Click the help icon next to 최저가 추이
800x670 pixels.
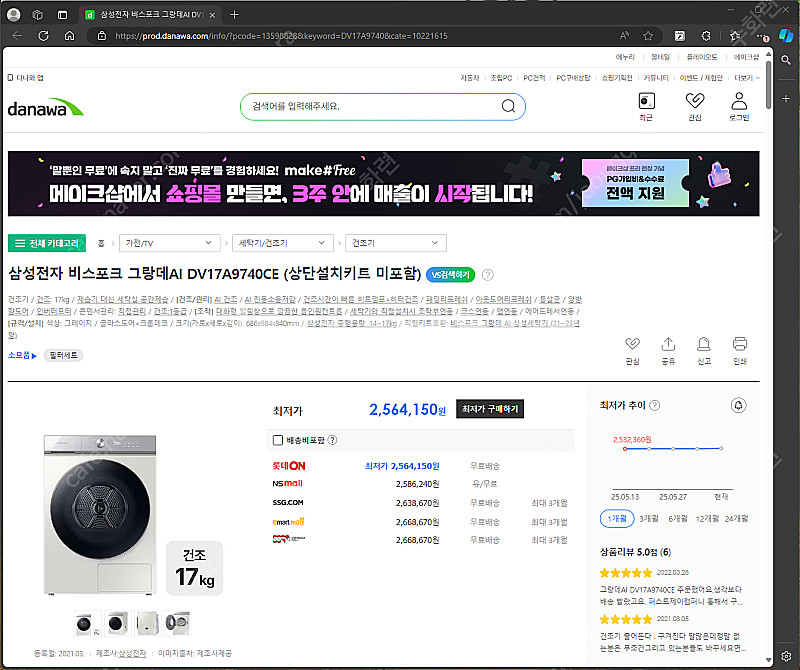[x=655, y=405]
